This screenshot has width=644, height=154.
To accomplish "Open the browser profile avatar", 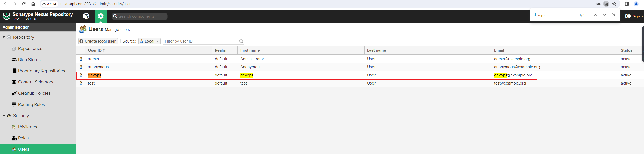I will (636, 4).
